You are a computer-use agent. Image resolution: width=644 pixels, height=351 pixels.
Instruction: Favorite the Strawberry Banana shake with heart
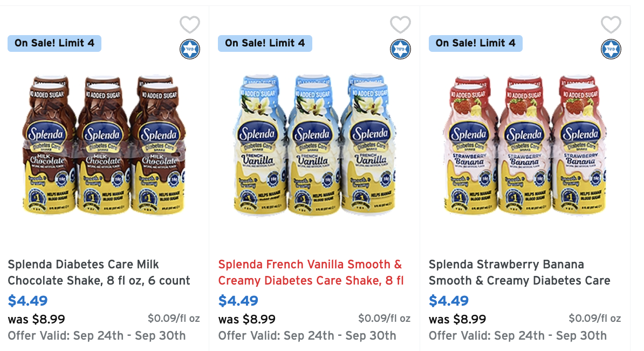pos(611,25)
